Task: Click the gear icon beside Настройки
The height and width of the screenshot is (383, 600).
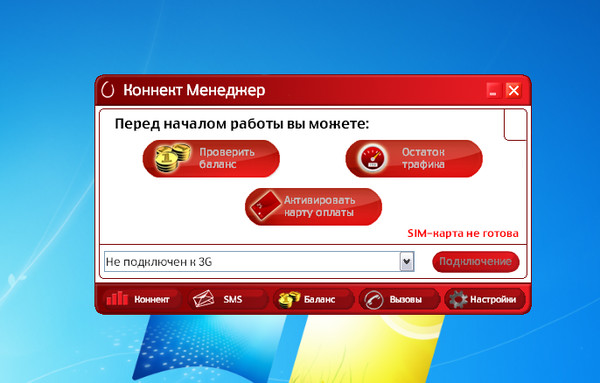Action: [x=458, y=299]
